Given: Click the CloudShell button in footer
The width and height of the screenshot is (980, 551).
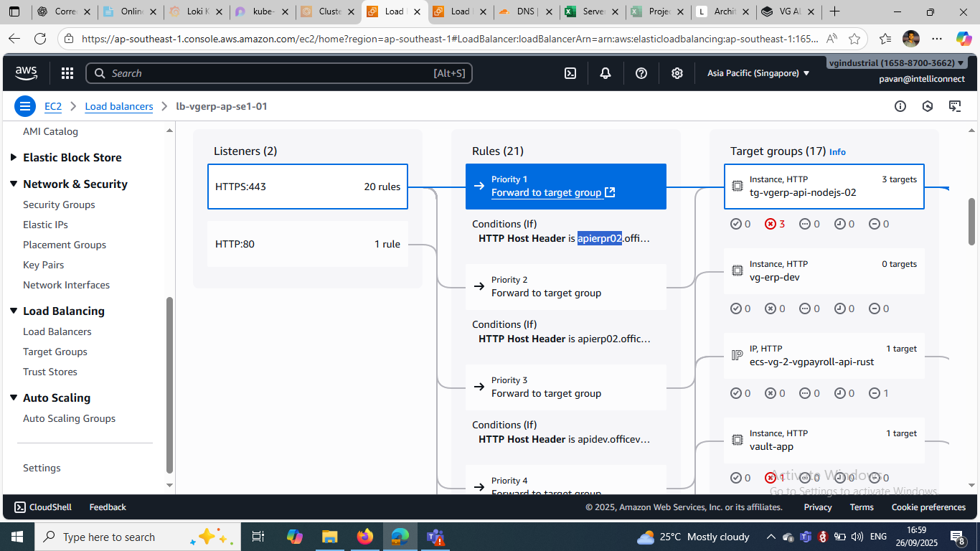Looking at the screenshot, I should 42,507.
